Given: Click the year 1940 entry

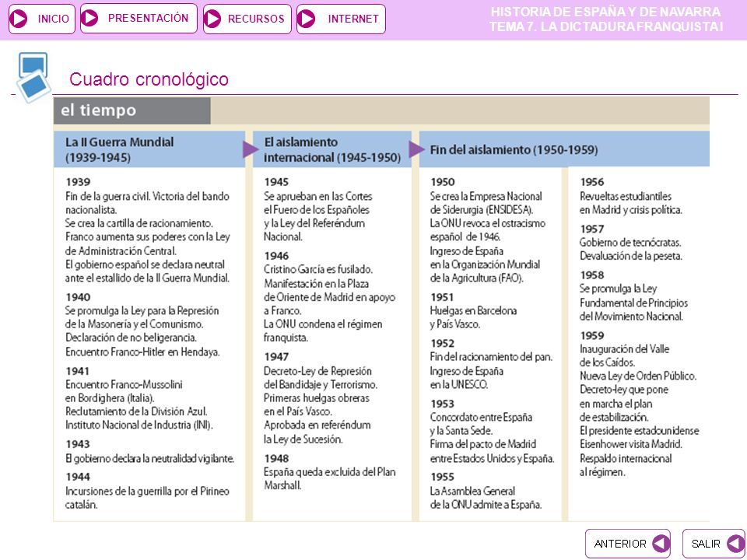Looking at the screenshot, I should tap(78, 297).
